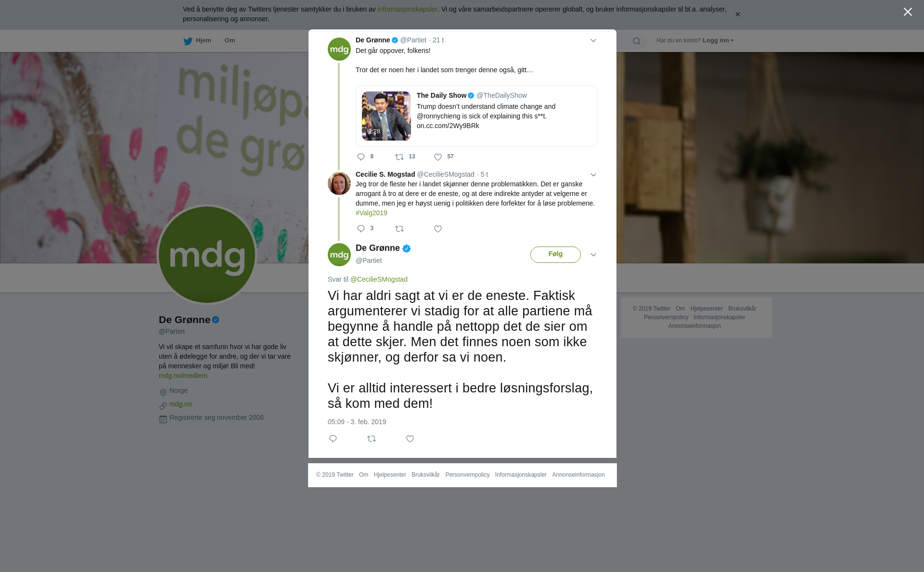Follow De Grønne with the Følg button
The height and width of the screenshot is (572, 924).
555,255
